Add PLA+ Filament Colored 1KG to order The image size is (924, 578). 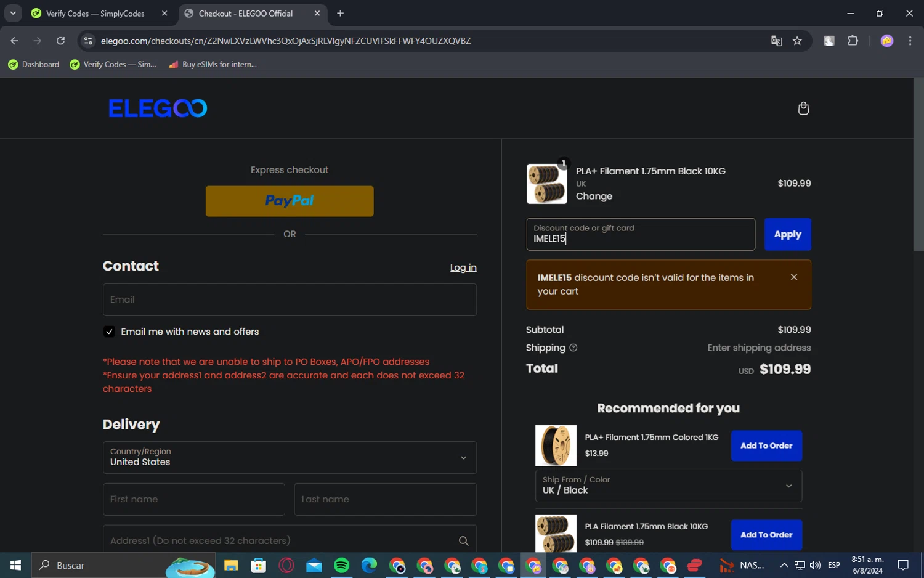click(x=766, y=446)
